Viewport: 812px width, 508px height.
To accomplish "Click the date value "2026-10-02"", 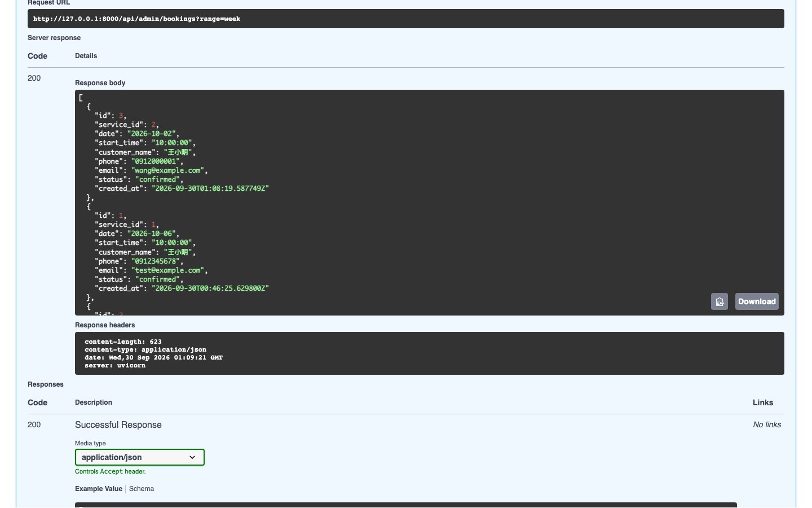I will pos(151,134).
